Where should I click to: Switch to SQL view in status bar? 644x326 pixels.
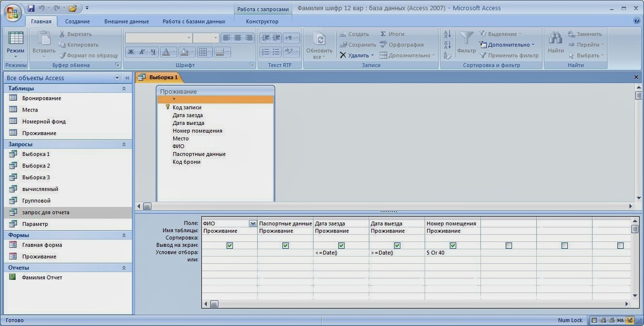point(620,320)
